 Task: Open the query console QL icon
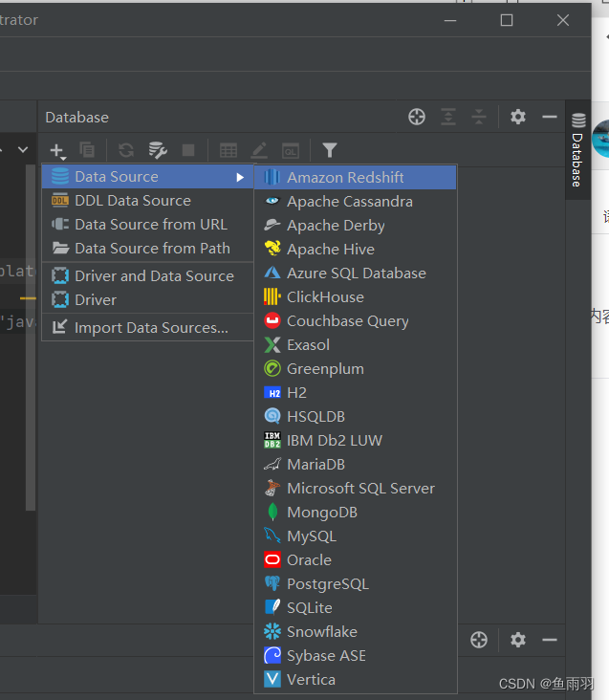pyautogui.click(x=291, y=151)
